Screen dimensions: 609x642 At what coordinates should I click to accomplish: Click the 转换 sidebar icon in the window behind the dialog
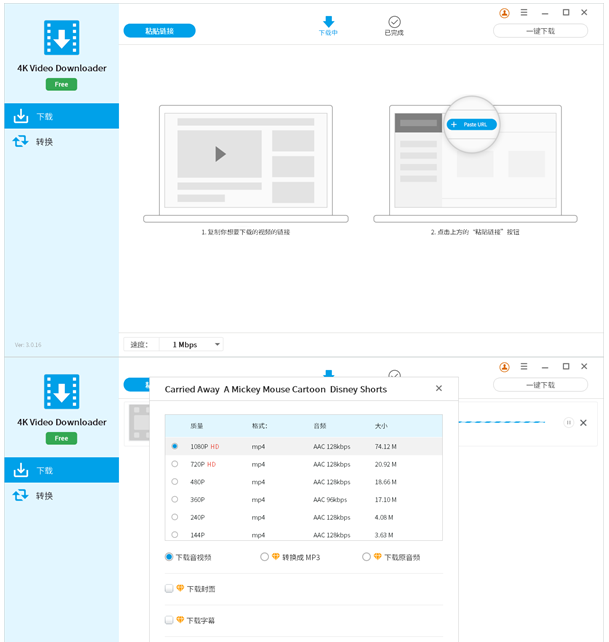20,495
